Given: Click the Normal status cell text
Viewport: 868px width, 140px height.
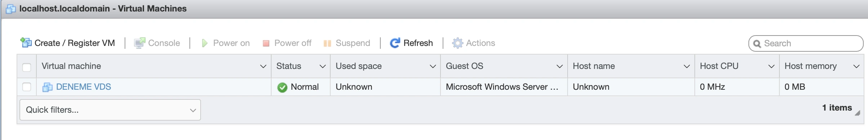Looking at the screenshot, I should pyautogui.click(x=305, y=87).
